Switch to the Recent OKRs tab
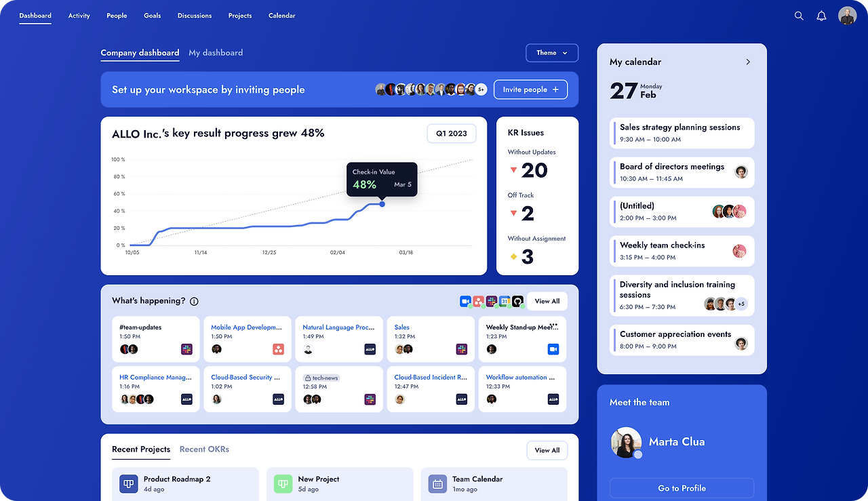Screen dimensions: 868x501 click(x=204, y=449)
